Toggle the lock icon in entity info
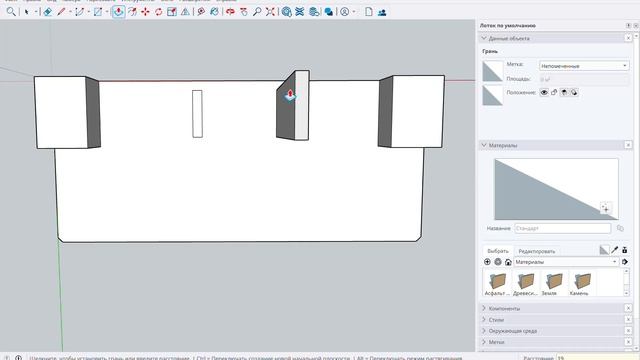This screenshot has width=640, height=360. [x=554, y=93]
